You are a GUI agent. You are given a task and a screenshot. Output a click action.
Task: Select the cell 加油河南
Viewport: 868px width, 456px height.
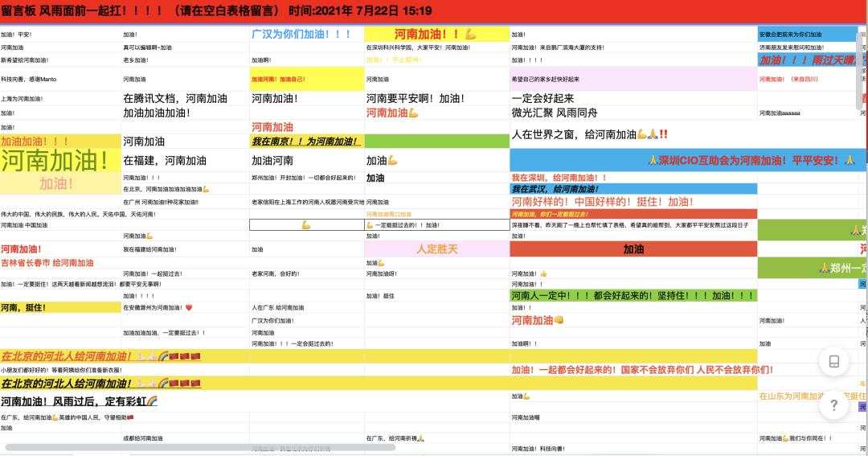[x=307, y=161]
